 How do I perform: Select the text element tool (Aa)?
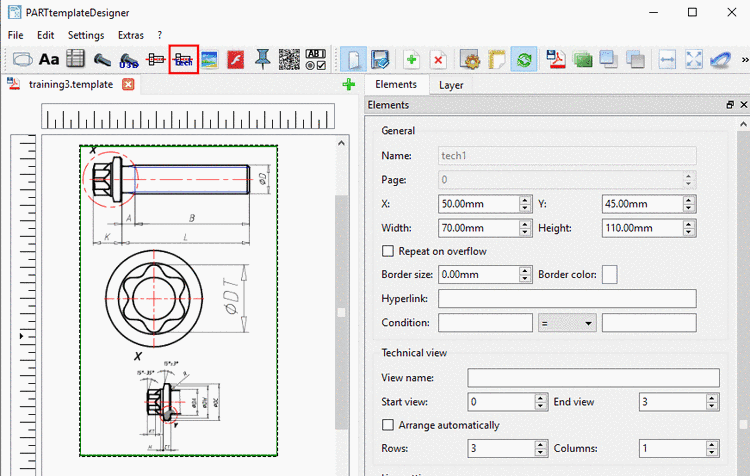pos(49,60)
